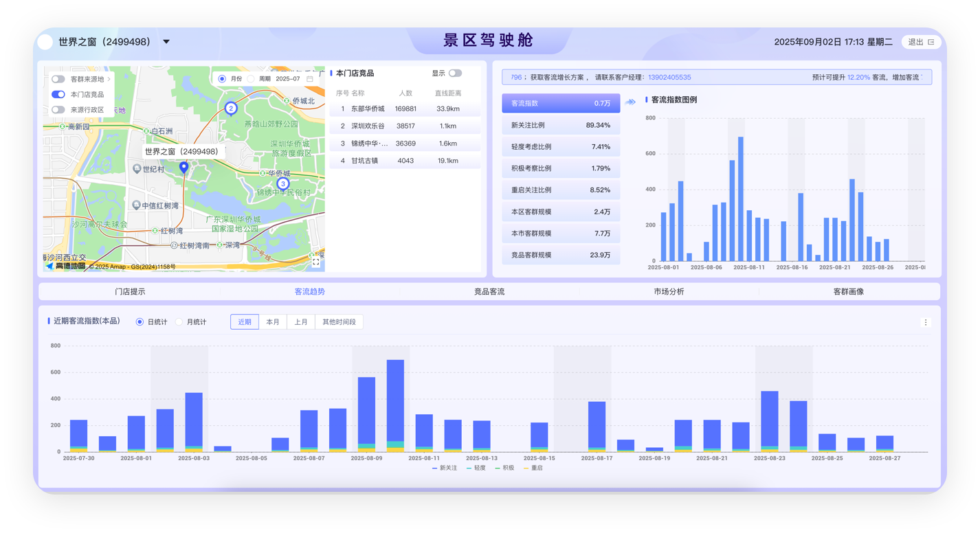The image size is (980, 533).
Task: Click the map fullscreen expand icon
Action: point(315,262)
